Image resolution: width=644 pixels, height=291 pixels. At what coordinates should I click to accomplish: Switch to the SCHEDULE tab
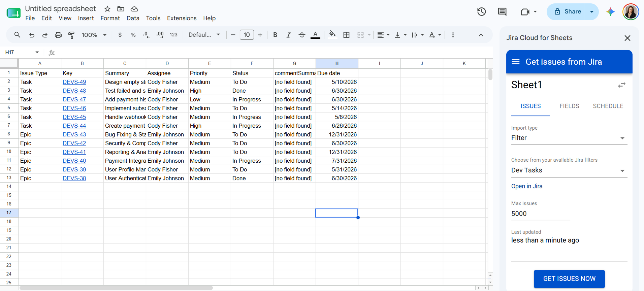coord(608,106)
